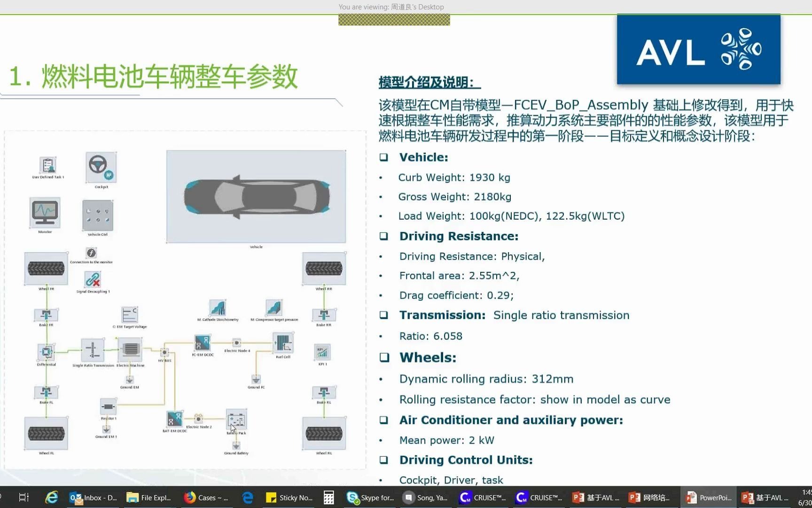Select the Brake RL component
This screenshot has width=812, height=508.
pyautogui.click(x=324, y=392)
